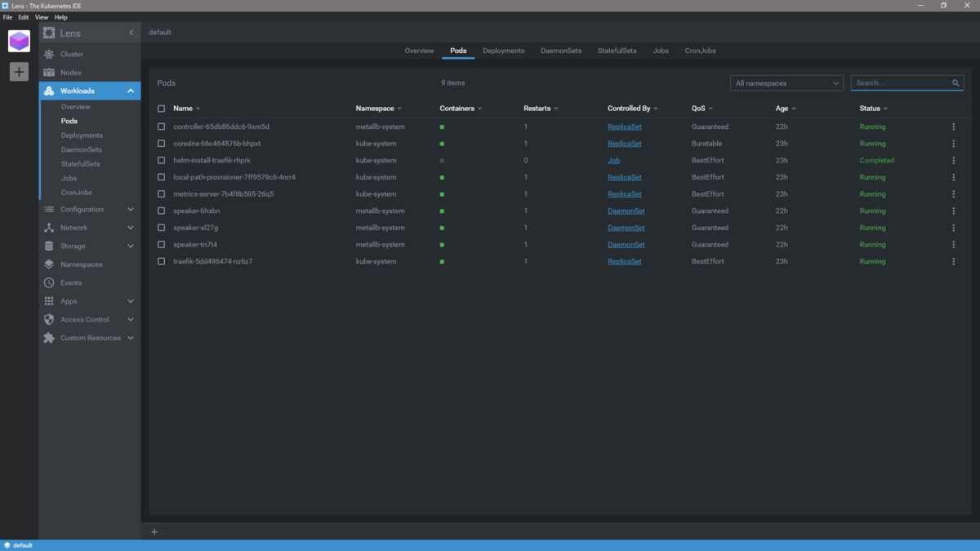This screenshot has height=551, width=980.
Task: Check the controller-65db86ddc6-9xm5d pod checkbox
Action: pyautogui.click(x=161, y=127)
